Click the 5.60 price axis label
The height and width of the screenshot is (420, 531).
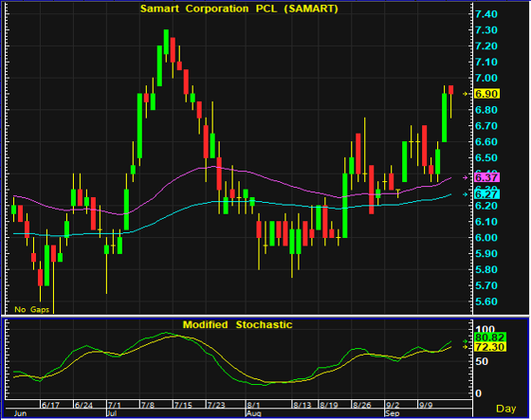486,301
